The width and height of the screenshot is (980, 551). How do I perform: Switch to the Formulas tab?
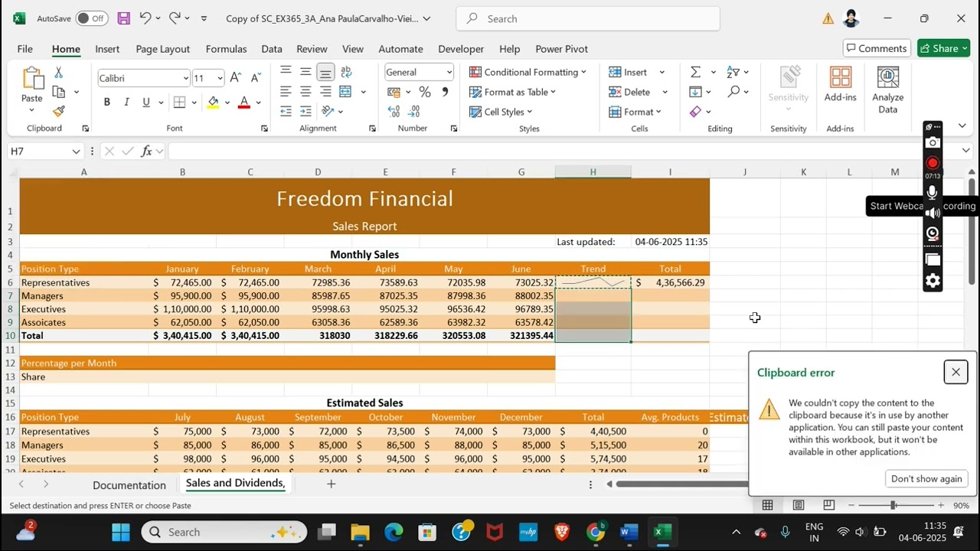click(226, 49)
